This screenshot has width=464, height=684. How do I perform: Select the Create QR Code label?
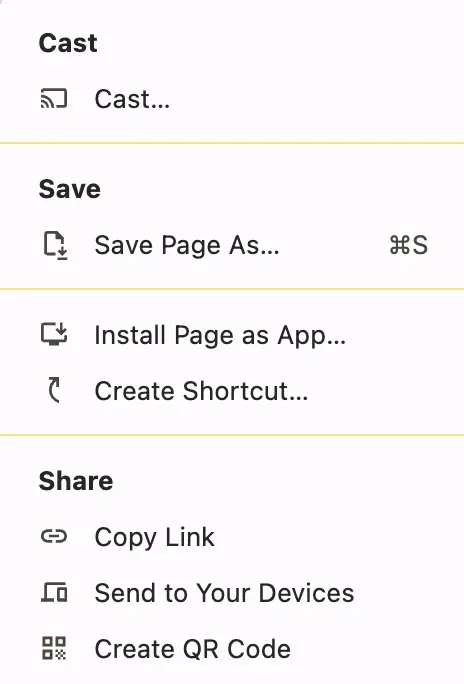(193, 649)
